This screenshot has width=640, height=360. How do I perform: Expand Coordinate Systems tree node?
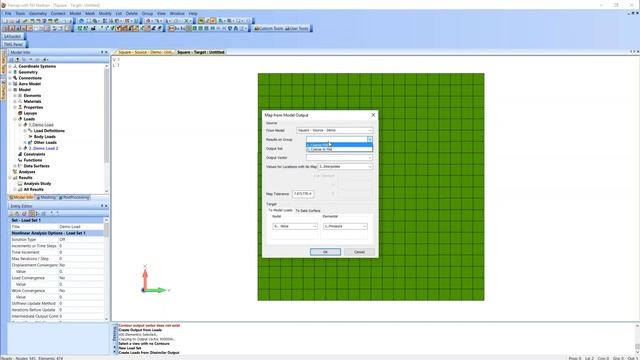point(10,66)
